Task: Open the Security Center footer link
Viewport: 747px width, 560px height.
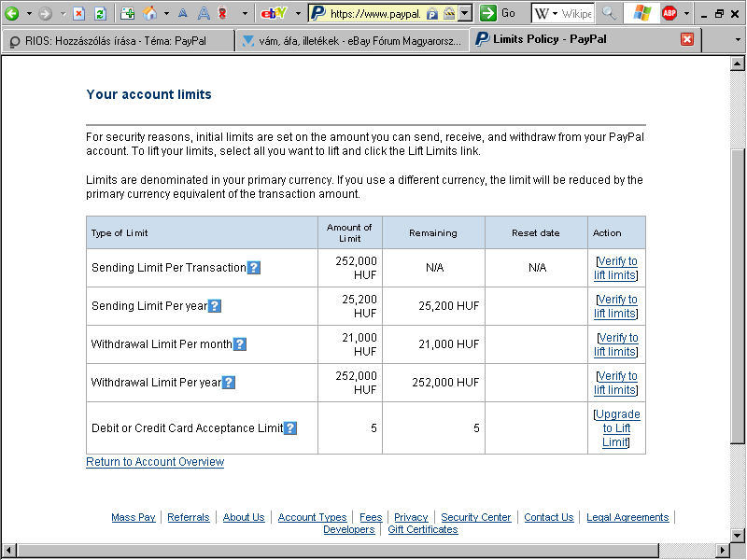Action: [475, 517]
